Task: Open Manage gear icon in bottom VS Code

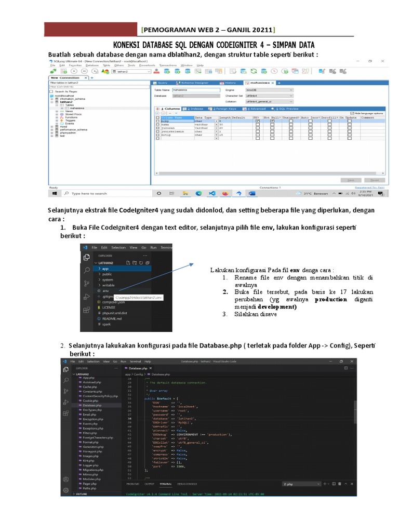Action: tap(66, 489)
